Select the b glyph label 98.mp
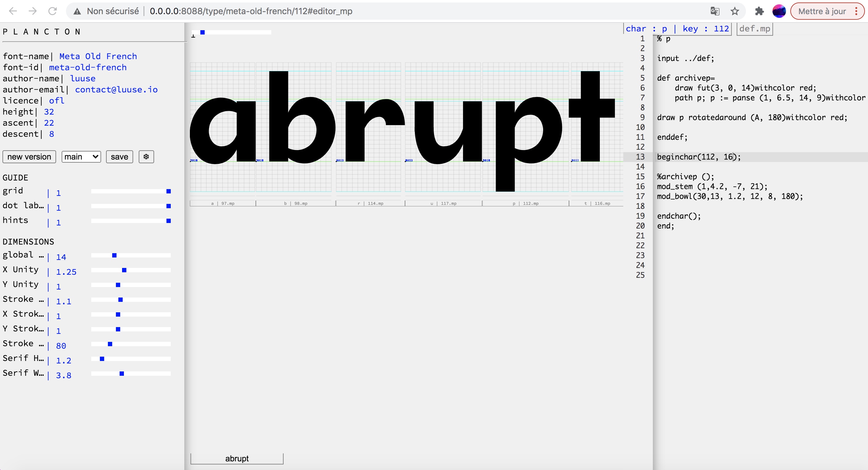 click(x=296, y=203)
